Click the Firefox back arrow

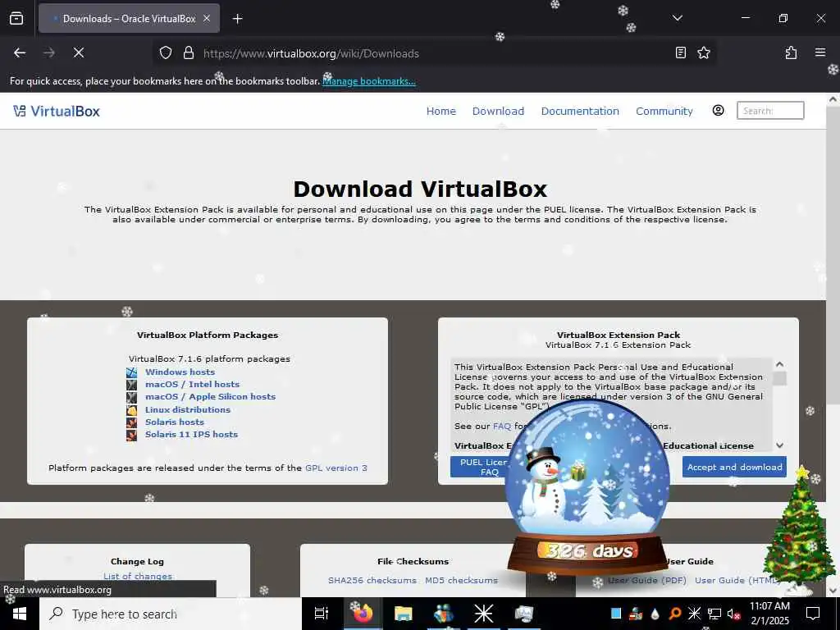[20, 52]
